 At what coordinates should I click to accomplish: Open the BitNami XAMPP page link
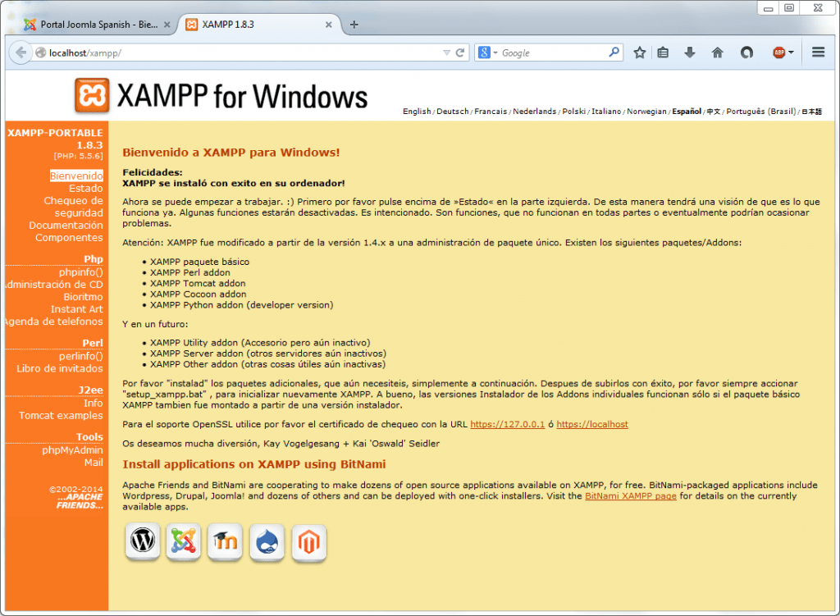pyautogui.click(x=631, y=496)
